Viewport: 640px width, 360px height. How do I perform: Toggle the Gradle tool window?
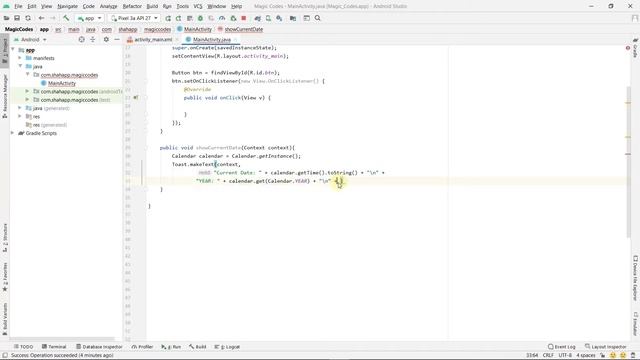[635, 48]
